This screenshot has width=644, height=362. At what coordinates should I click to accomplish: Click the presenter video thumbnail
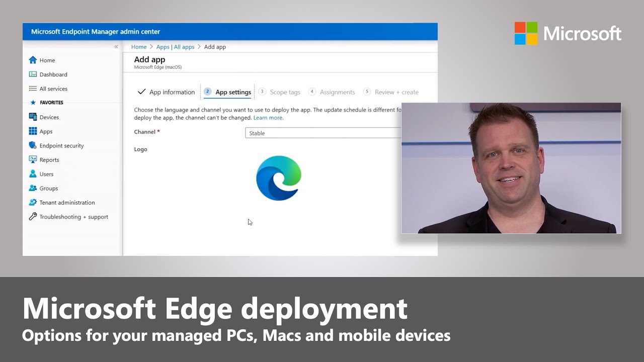pos(511,168)
